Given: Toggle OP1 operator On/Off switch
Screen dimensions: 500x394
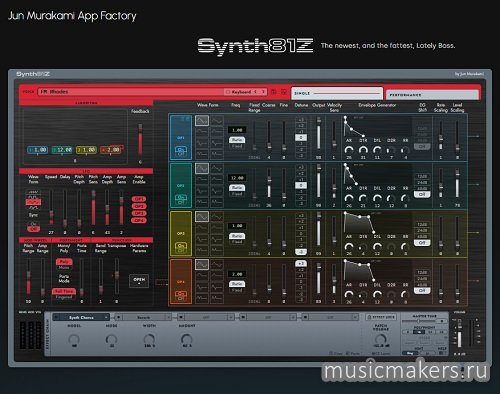Looking at the screenshot, I should (x=181, y=152).
